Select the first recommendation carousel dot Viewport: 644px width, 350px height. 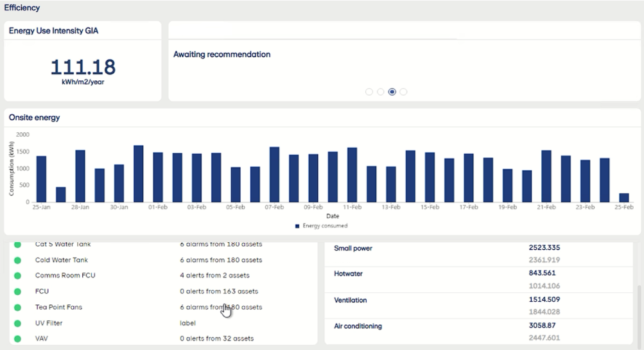pos(369,92)
